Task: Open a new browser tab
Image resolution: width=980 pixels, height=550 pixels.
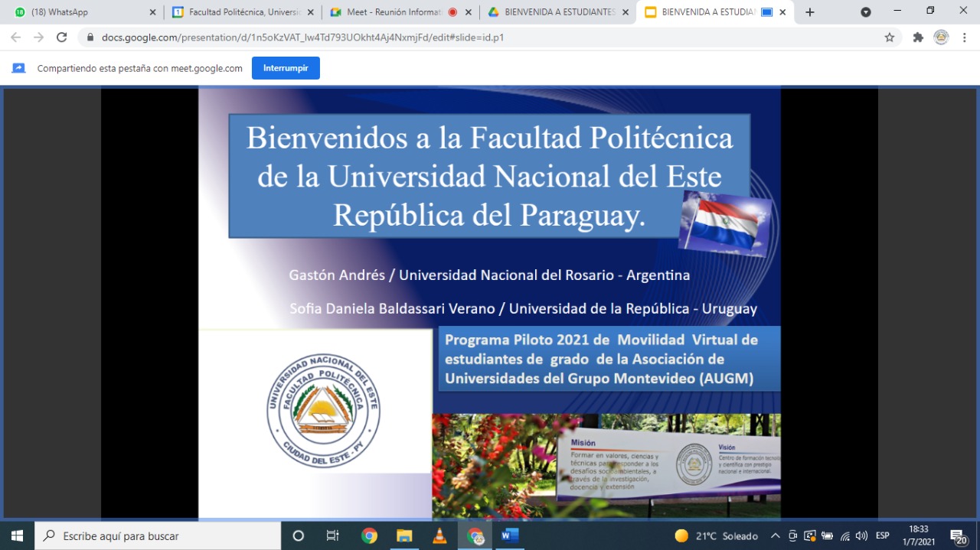Action: coord(810,12)
